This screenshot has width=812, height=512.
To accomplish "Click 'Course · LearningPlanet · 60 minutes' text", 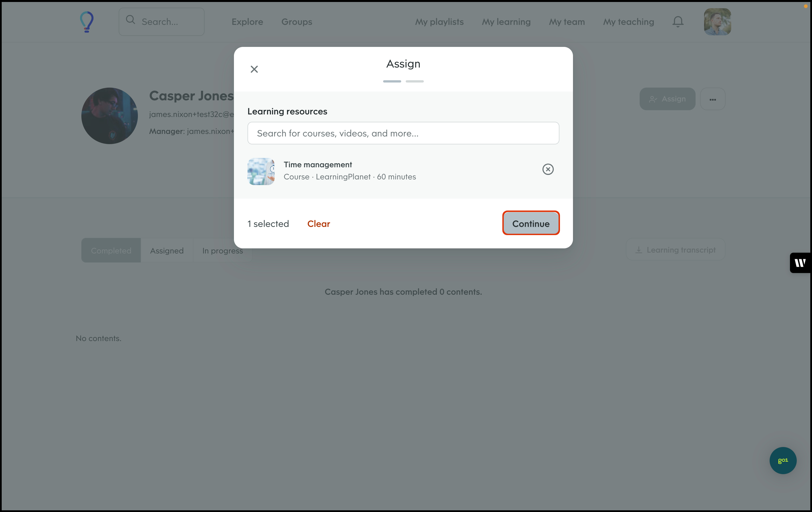I will [x=350, y=177].
